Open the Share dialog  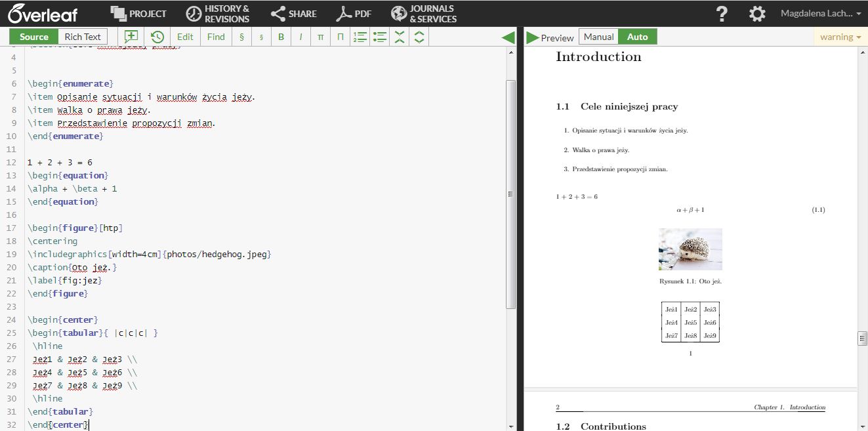pyautogui.click(x=294, y=13)
